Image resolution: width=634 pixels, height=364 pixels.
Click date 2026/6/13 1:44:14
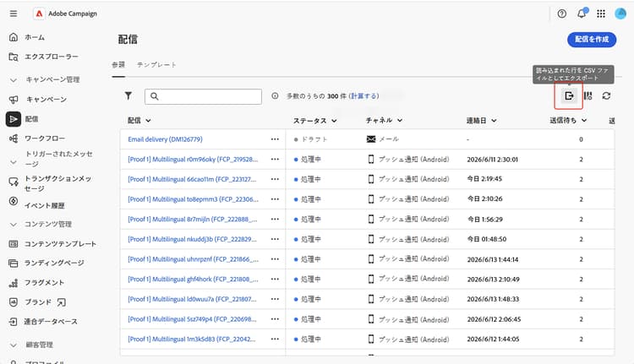(x=493, y=259)
